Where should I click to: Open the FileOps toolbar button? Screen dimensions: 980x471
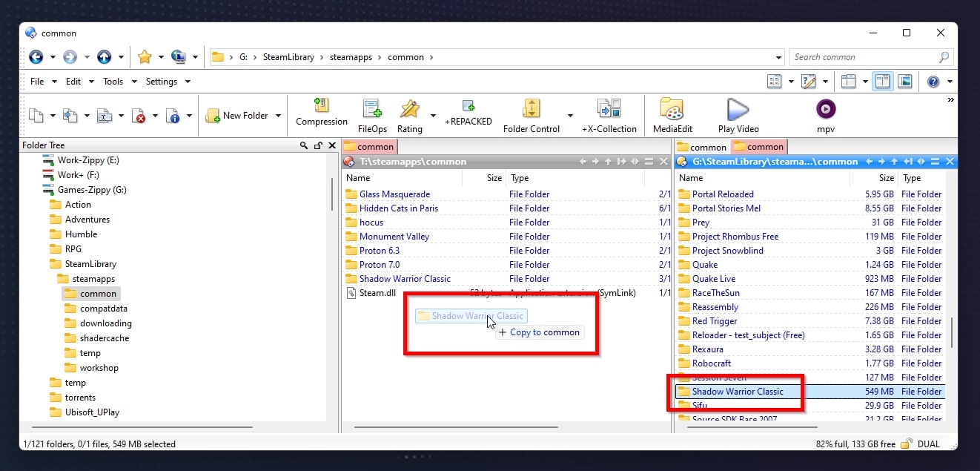tap(372, 116)
